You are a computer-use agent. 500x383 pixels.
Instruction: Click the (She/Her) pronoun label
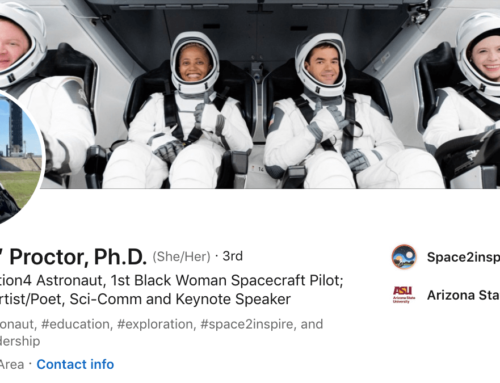(181, 257)
